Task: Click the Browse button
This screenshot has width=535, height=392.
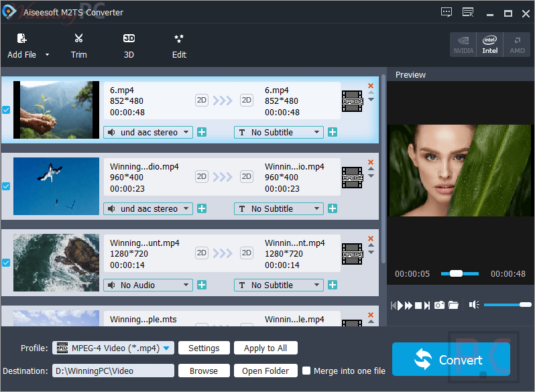Action: tap(204, 371)
